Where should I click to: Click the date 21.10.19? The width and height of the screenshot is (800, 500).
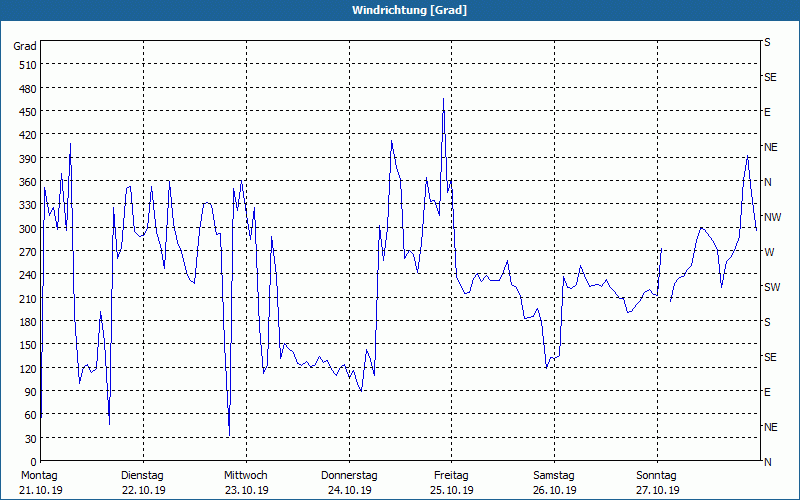click(x=41, y=490)
